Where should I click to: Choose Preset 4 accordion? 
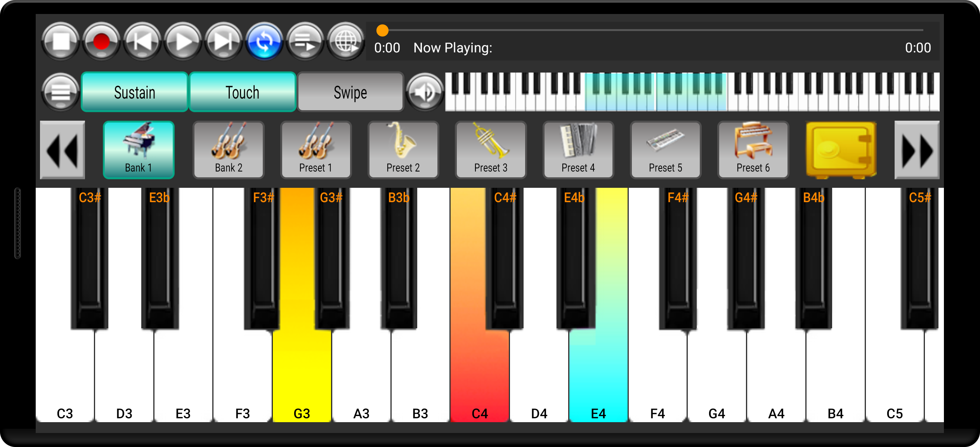click(578, 150)
